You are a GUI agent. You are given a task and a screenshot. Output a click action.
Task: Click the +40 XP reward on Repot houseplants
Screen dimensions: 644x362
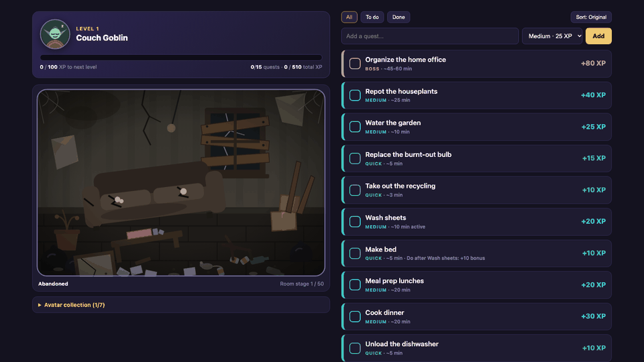coord(593,95)
